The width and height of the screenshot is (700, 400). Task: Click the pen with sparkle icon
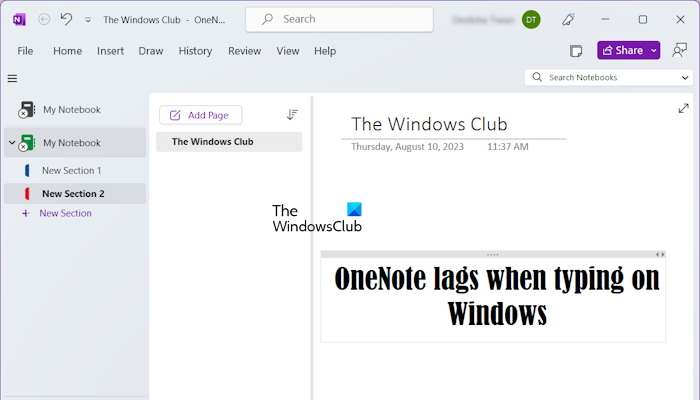pos(568,19)
